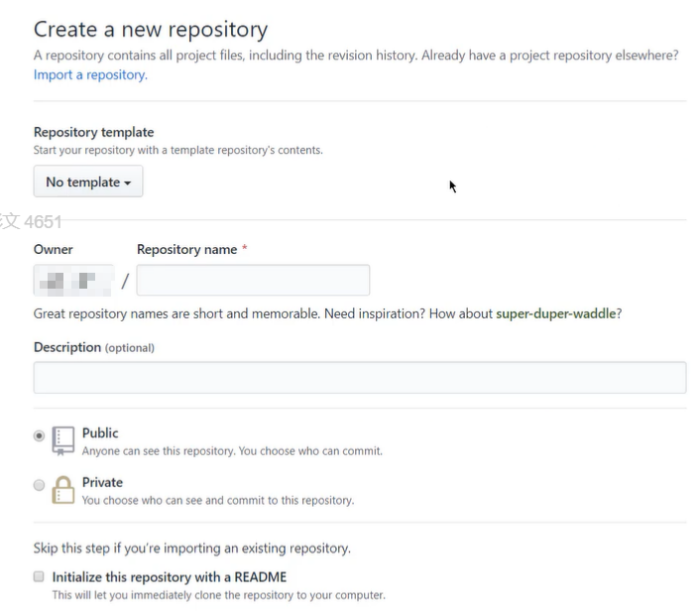Click the bold "Public" option label
700x611 pixels.
click(x=100, y=432)
